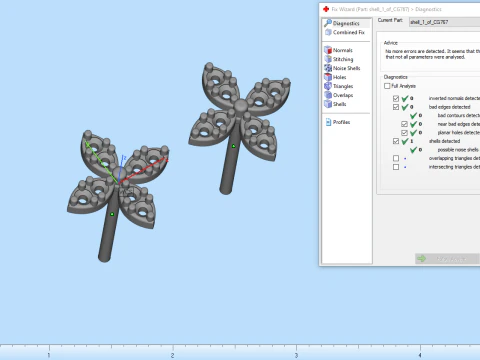Image resolution: width=480 pixels, height=360 pixels.
Task: Click the Current Part name field
Action: 444,22
